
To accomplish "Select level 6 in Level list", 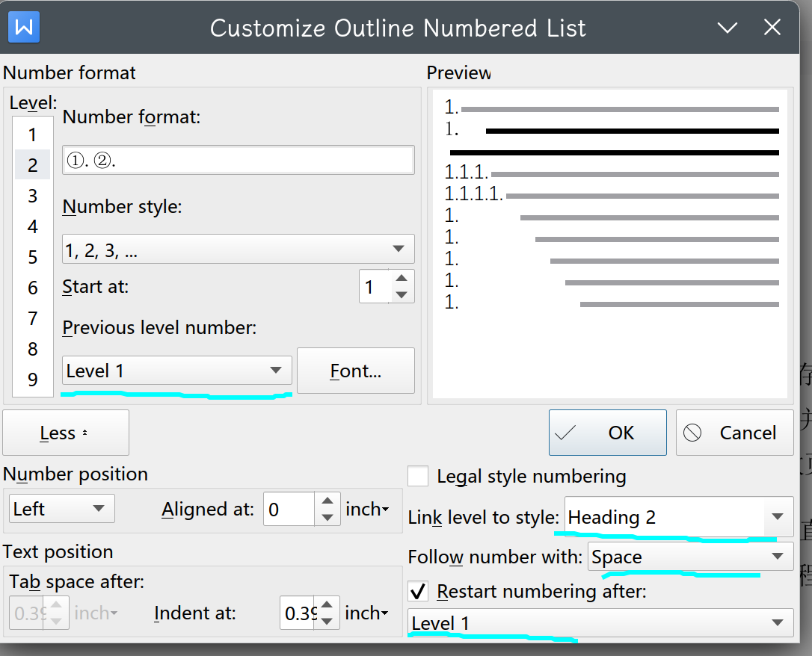I will tap(33, 287).
